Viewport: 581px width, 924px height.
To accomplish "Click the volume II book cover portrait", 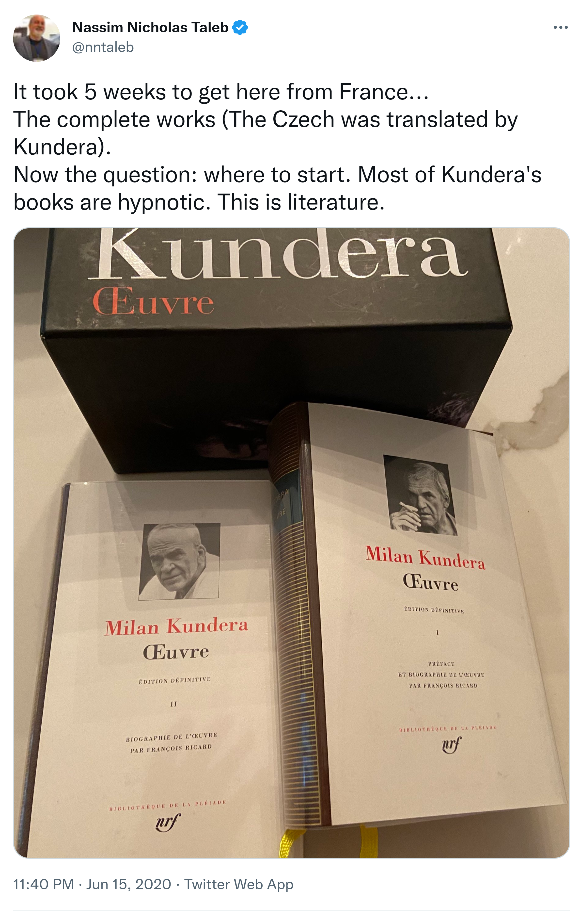I will coord(179,561).
